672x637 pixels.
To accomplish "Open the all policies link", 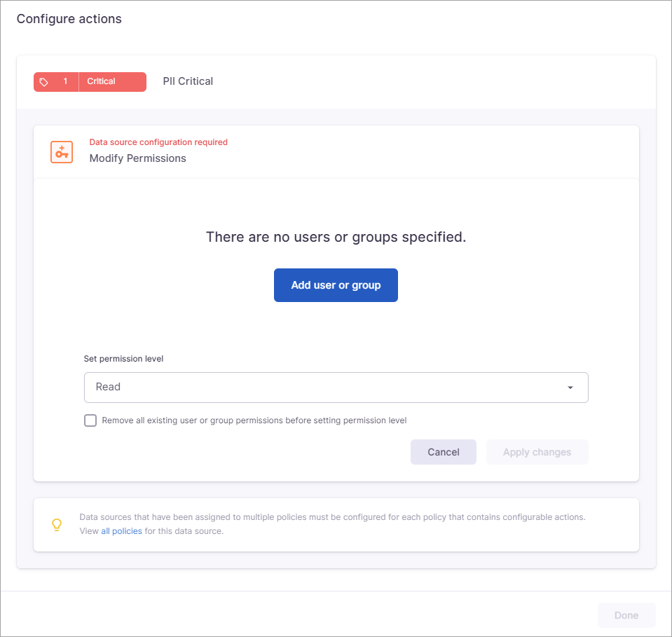I will (122, 531).
